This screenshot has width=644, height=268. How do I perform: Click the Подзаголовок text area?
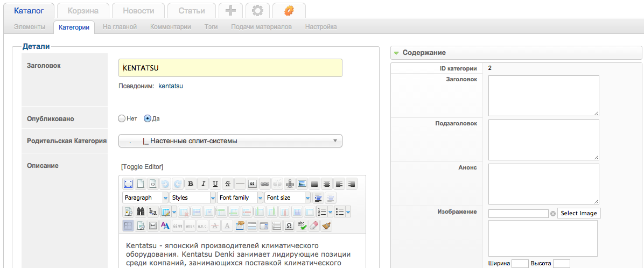[x=544, y=140]
